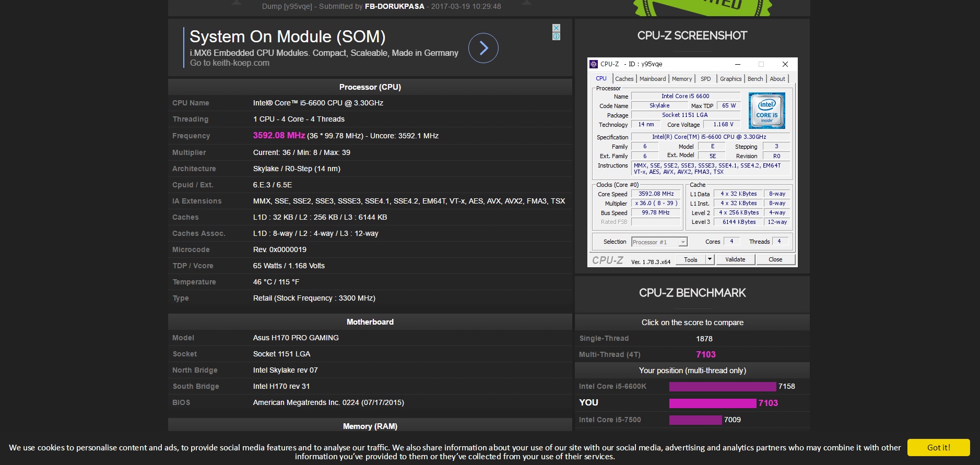Screen dimensions: 980x465
Task: Click the South Bridge Intel H170 rev 31
Action: click(281, 386)
